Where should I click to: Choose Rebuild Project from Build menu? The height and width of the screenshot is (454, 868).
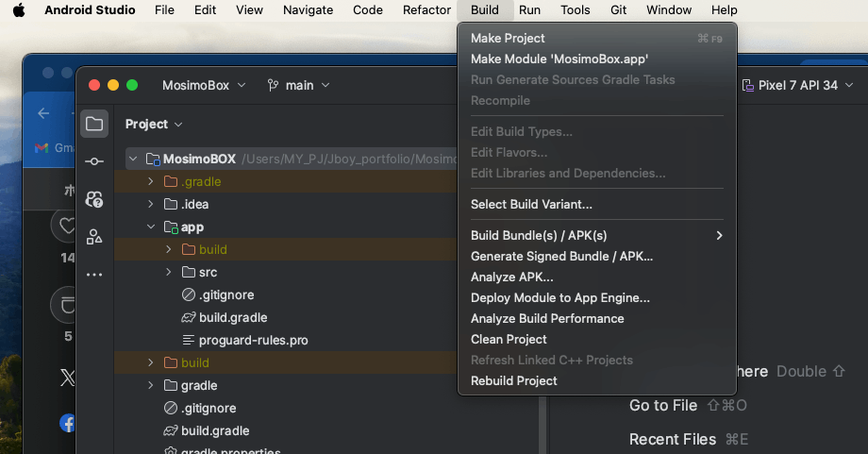pyautogui.click(x=514, y=380)
